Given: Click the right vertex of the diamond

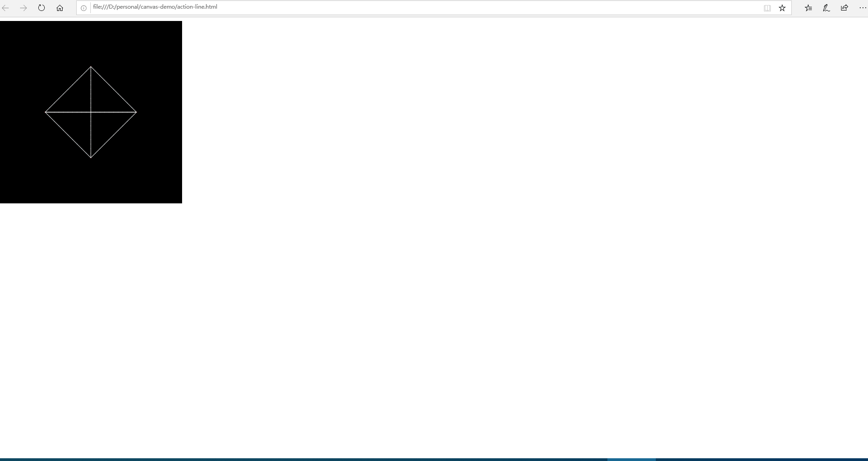Looking at the screenshot, I should pos(136,112).
